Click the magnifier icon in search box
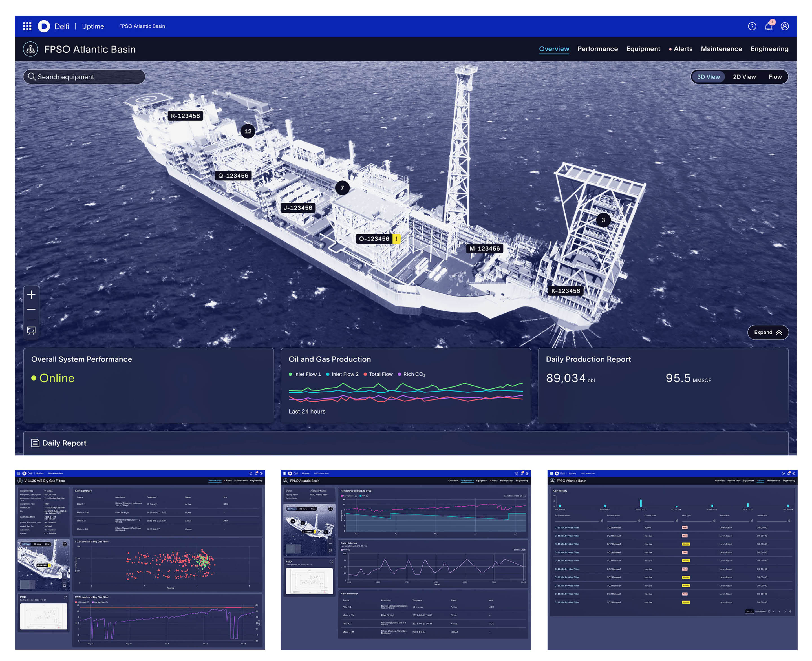 coord(32,77)
